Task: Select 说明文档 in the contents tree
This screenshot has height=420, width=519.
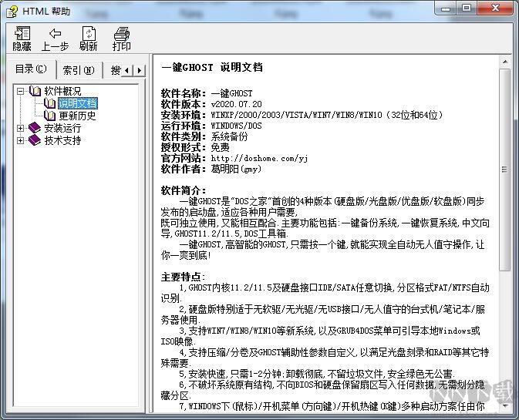Action: pos(77,103)
